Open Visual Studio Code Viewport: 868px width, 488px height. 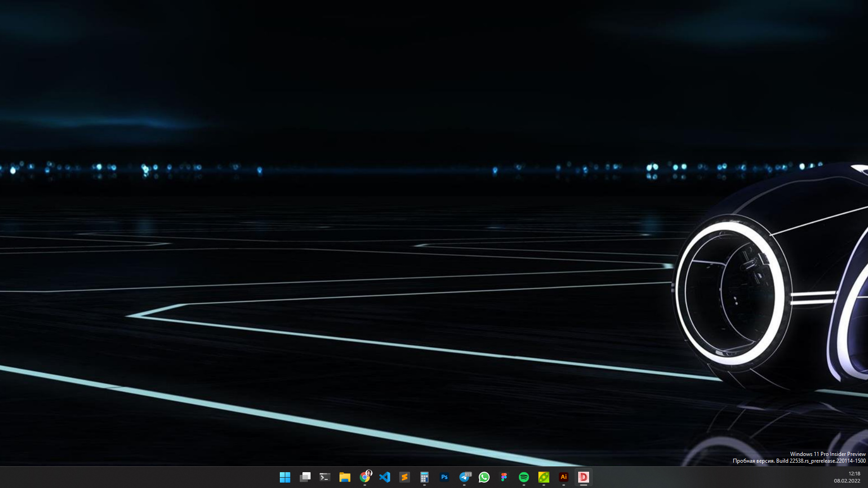pos(385,477)
